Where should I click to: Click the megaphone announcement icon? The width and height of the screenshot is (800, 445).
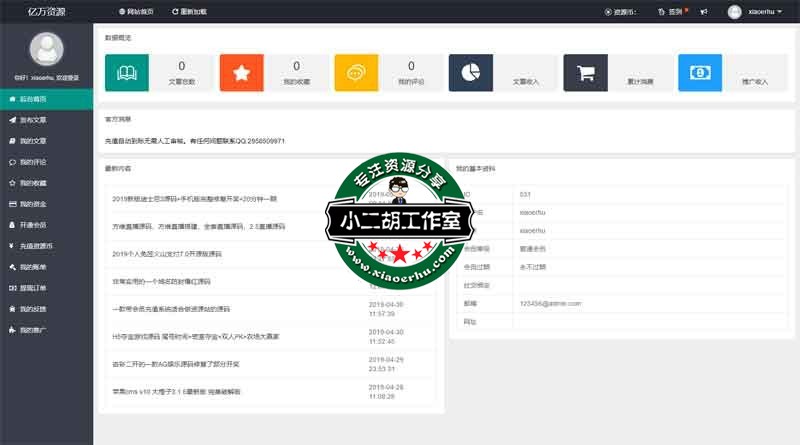pyautogui.click(x=704, y=12)
